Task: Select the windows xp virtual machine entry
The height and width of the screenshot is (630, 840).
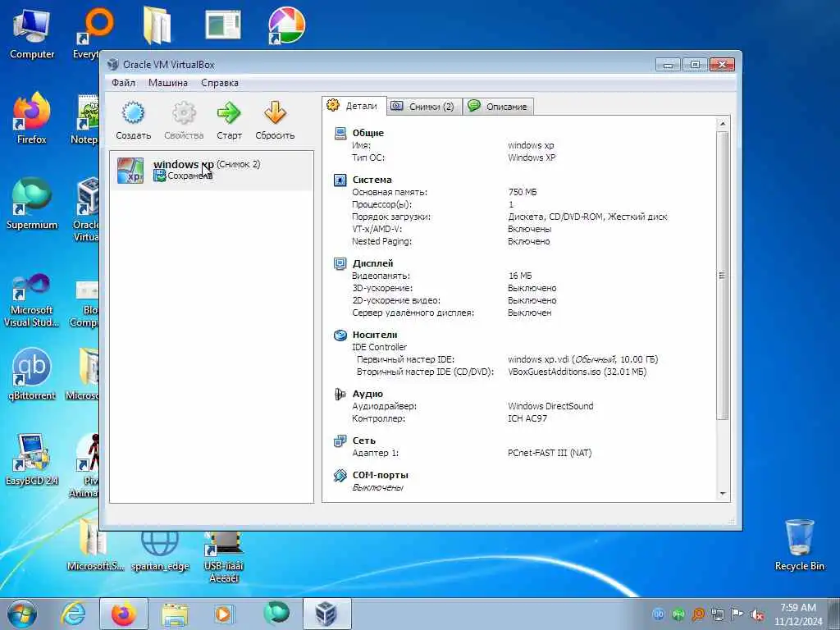Action: [x=212, y=170]
